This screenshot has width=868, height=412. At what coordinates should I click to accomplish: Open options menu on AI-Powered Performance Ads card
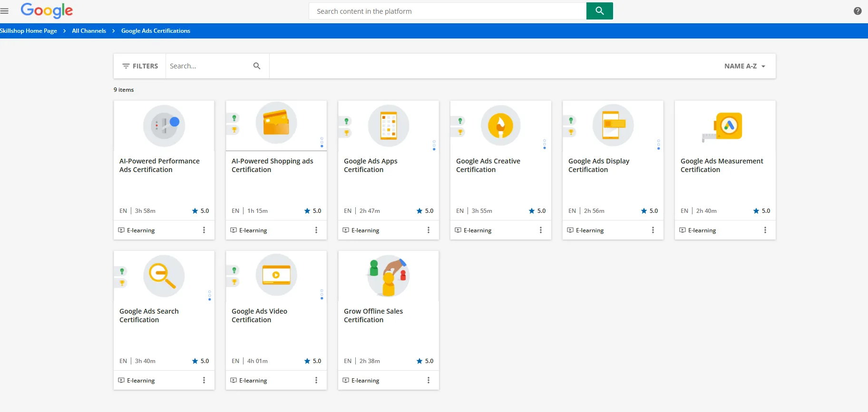click(x=204, y=230)
